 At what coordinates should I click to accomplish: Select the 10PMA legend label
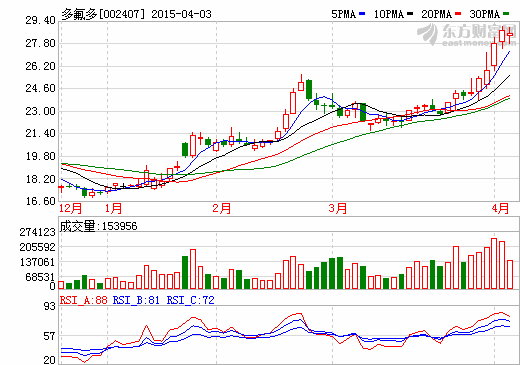coord(389,14)
